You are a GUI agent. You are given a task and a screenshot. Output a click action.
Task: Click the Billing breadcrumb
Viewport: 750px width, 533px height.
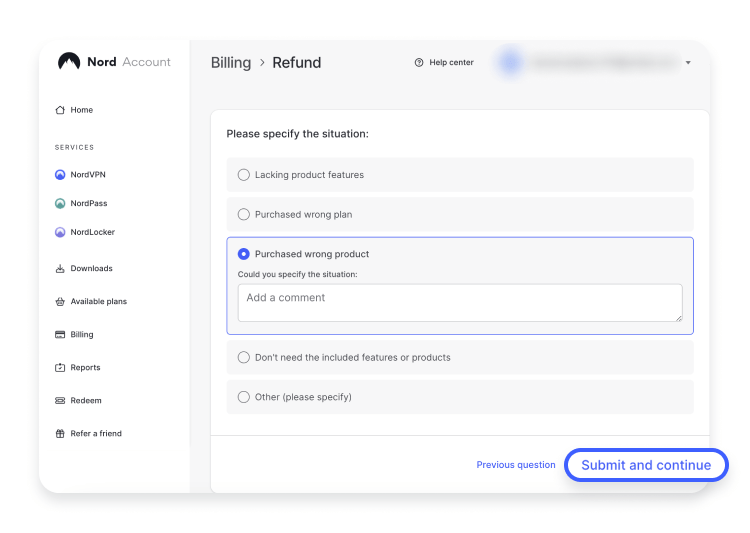pos(231,63)
